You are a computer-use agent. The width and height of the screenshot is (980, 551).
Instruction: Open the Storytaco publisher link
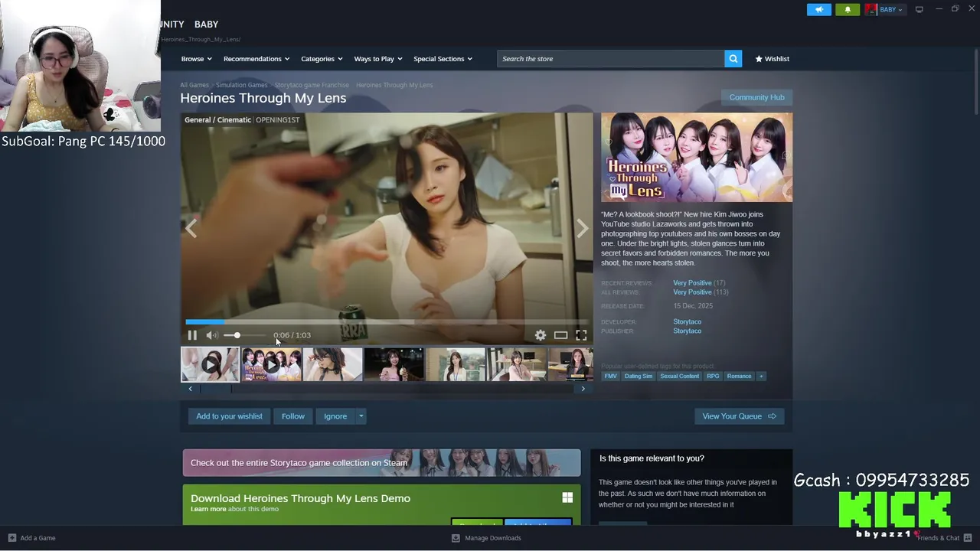coord(687,331)
